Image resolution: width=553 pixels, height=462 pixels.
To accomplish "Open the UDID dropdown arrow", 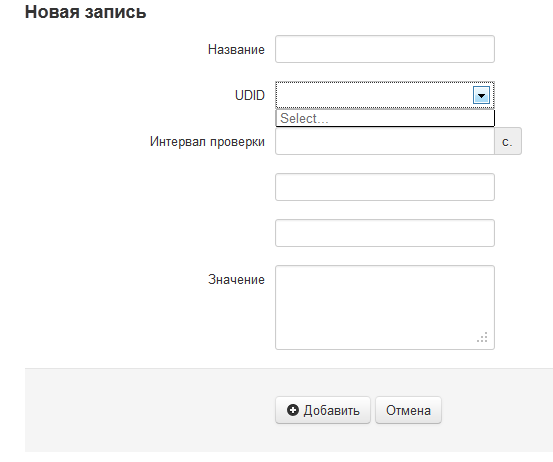I will [x=481, y=95].
